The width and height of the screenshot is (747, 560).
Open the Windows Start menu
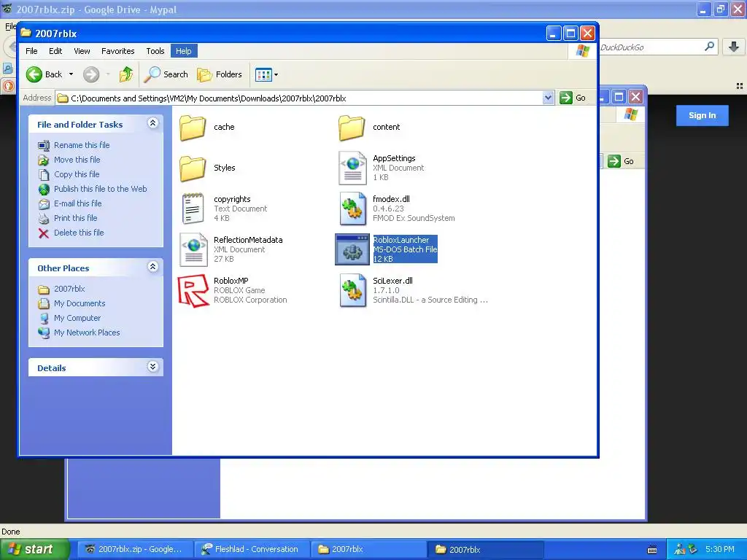pos(34,549)
